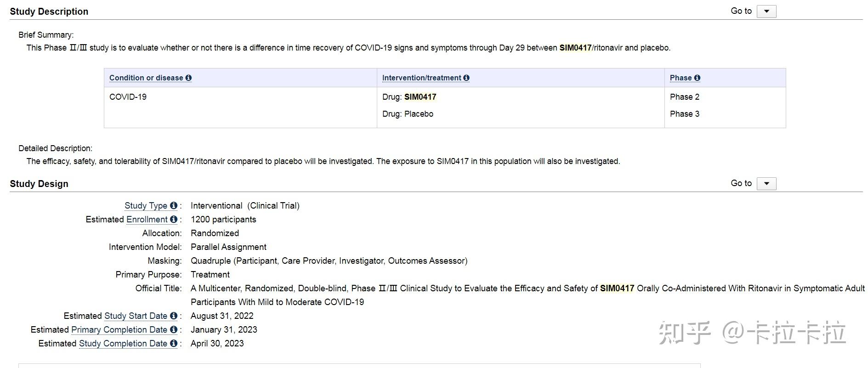Click highlighted SIM0417 in the drug cell
The height and width of the screenshot is (368, 868).
point(420,97)
